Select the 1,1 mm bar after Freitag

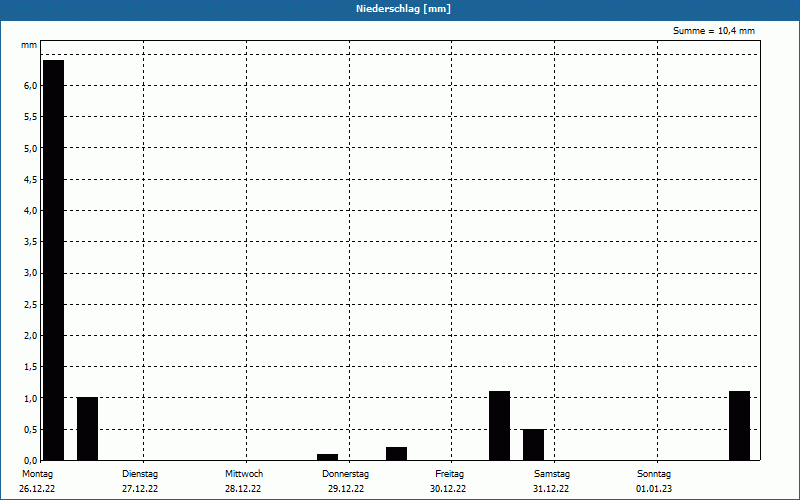point(499,426)
